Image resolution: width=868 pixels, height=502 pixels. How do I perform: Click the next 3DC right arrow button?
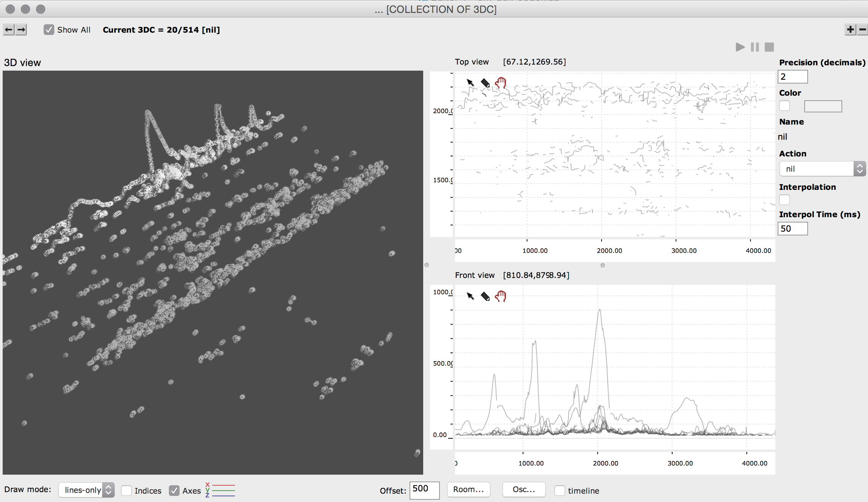click(21, 30)
